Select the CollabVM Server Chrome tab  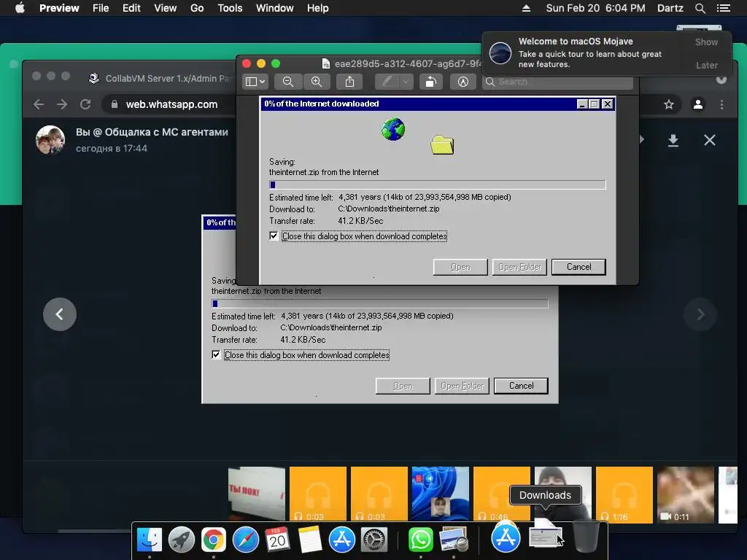161,78
